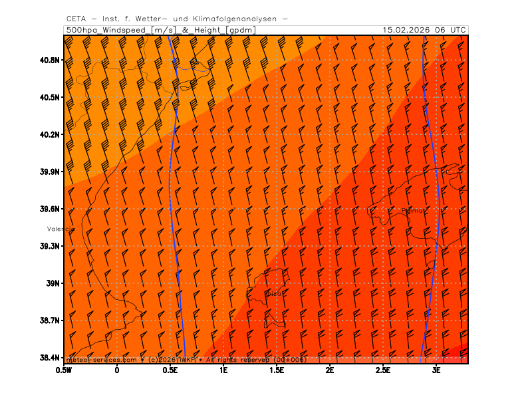
Task: Click the 2E longitude axis label
Action: coord(330,370)
